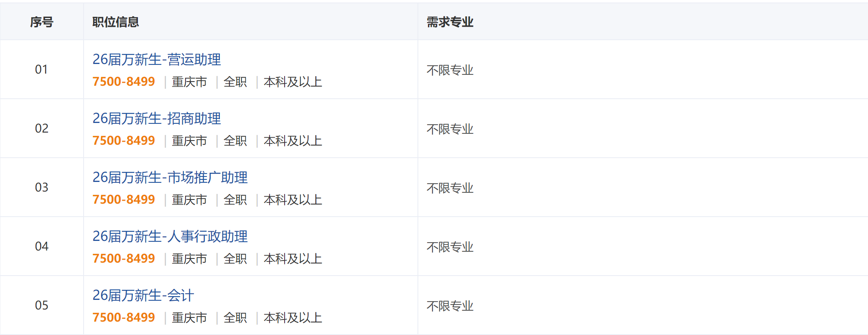Viewport: 868px width, 335px height.
Task: Click the 需求专业 column header
Action: tap(450, 22)
